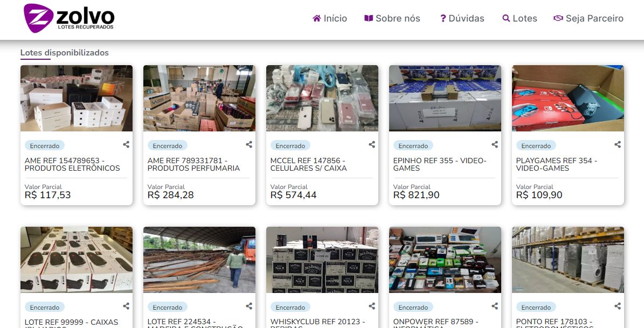
Task: Click Encerrado badge on EPINHO card
Action: 413,146
